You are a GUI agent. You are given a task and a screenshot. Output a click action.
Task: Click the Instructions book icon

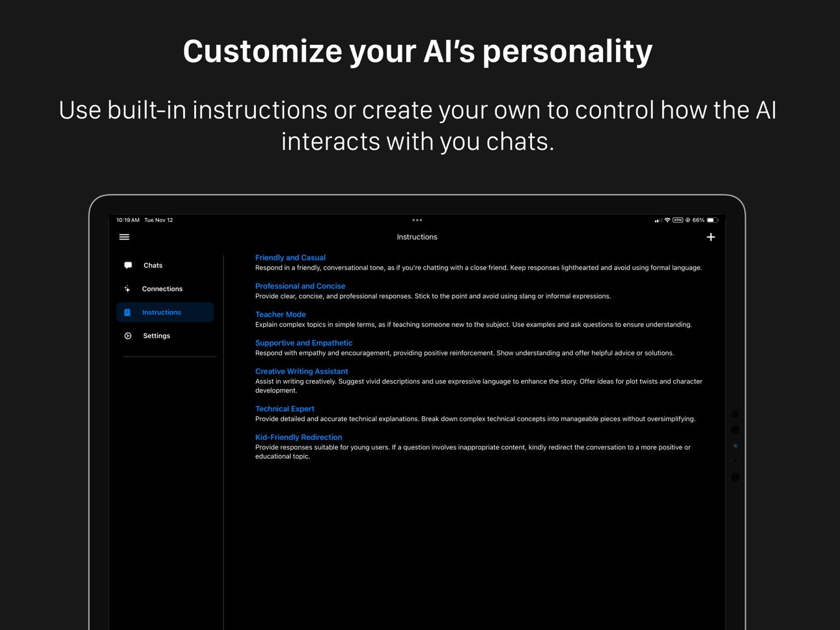pyautogui.click(x=128, y=312)
